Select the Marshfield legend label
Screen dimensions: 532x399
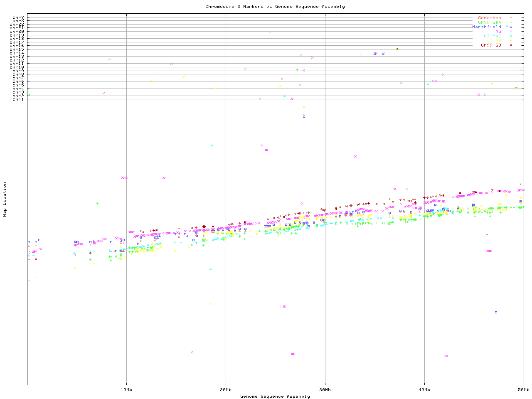(x=486, y=27)
